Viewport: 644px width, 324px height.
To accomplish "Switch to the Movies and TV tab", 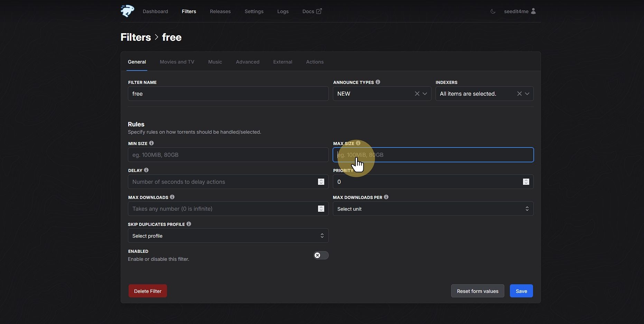I will [x=177, y=62].
